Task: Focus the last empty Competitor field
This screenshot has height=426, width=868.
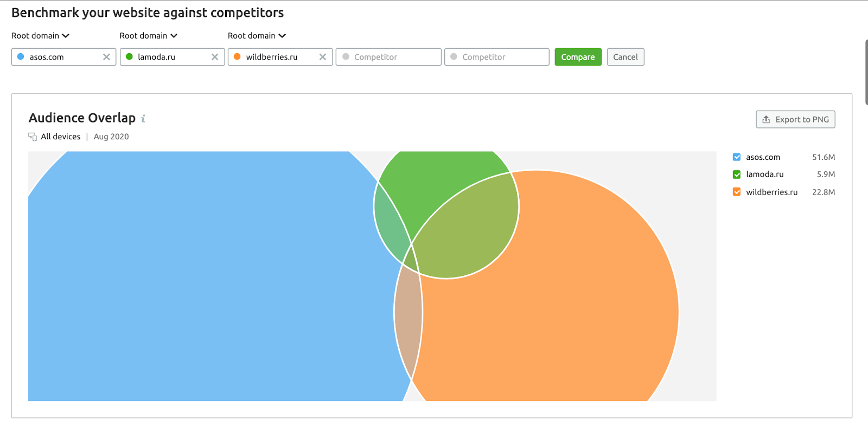Action: (x=497, y=57)
